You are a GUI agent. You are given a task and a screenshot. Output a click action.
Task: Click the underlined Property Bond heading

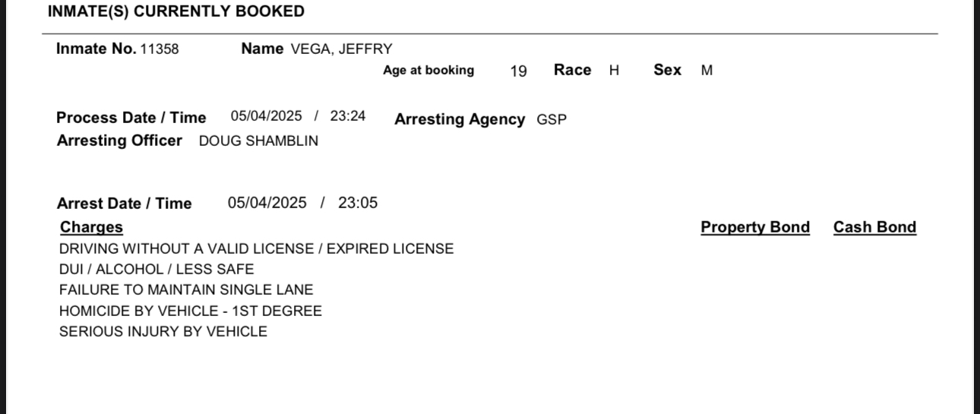click(755, 227)
